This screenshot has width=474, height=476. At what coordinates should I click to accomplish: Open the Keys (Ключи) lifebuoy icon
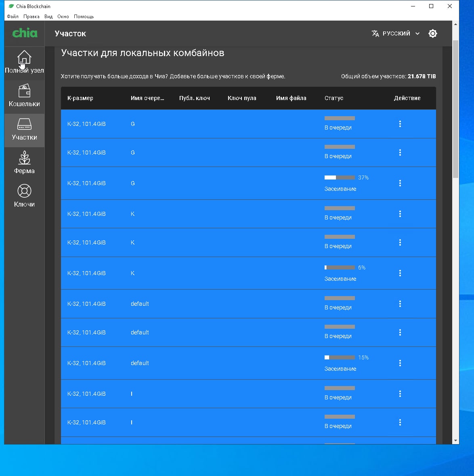pos(24,191)
